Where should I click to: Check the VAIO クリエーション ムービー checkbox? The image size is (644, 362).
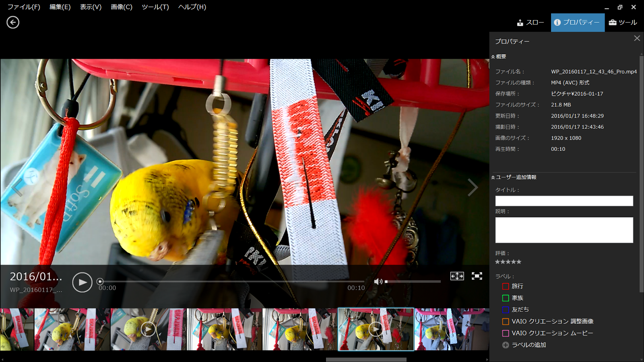click(506, 333)
